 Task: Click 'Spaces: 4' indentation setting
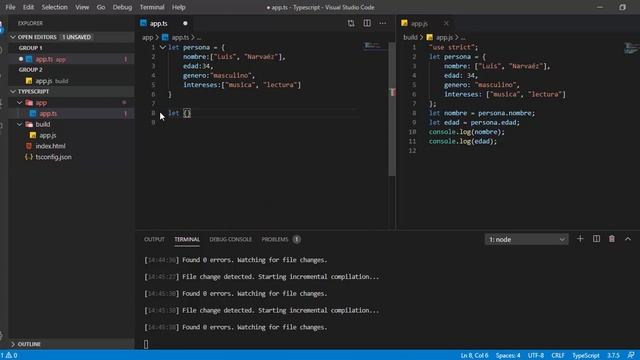pos(508,356)
